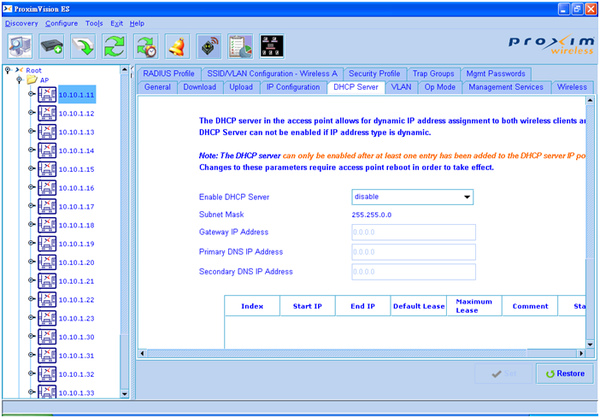Switch to the Download tab

(x=200, y=87)
